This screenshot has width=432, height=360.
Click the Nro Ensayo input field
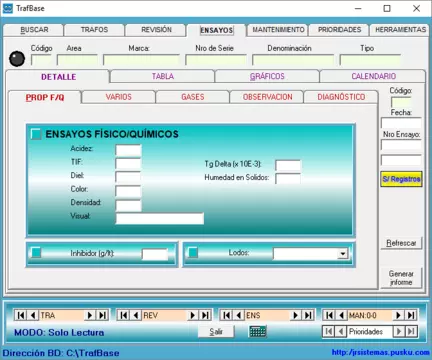[x=401, y=145]
